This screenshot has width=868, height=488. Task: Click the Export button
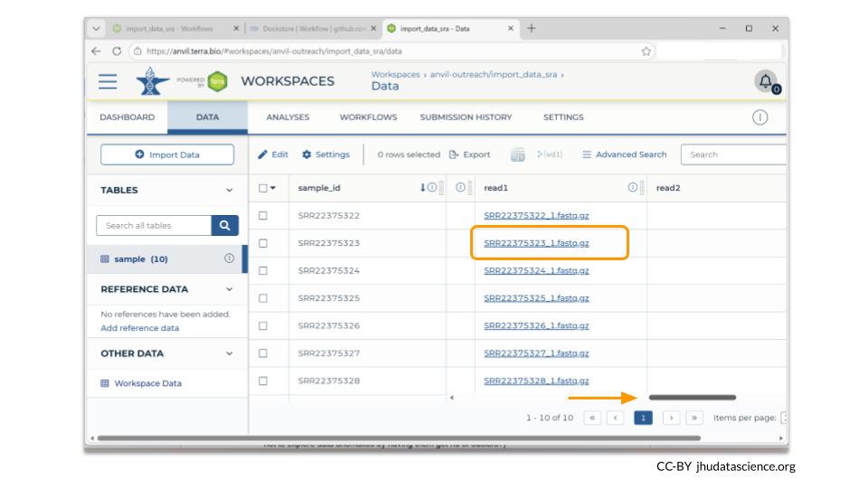[x=469, y=155]
